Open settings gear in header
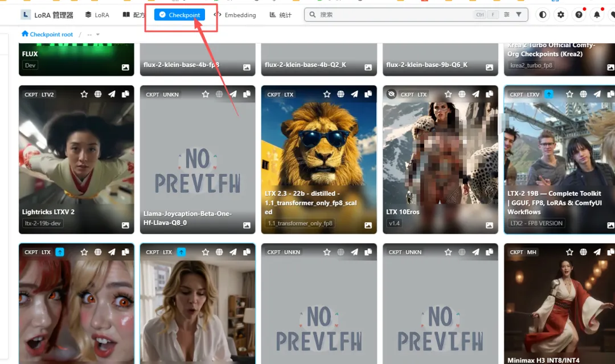This screenshot has height=364, width=615. [561, 14]
